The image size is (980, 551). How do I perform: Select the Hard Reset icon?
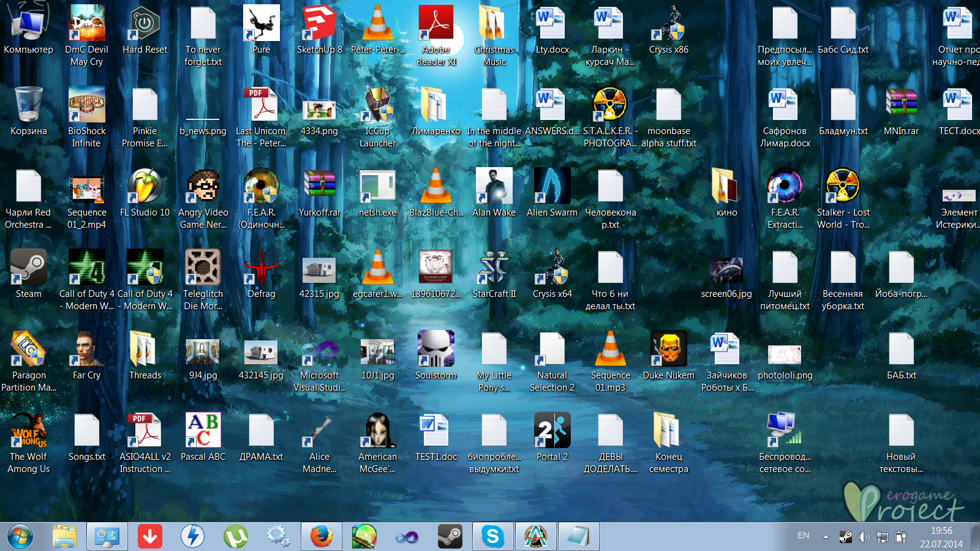145,29
